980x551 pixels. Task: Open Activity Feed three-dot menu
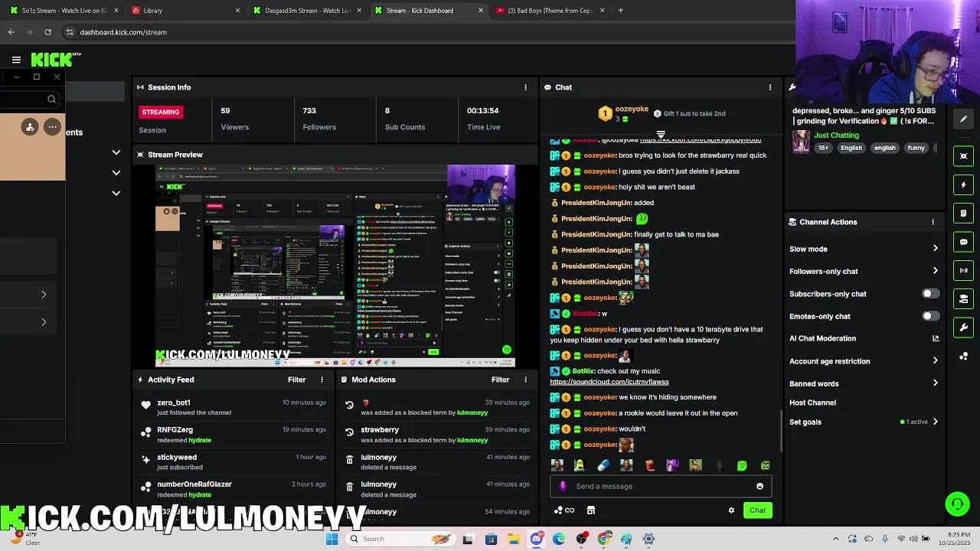322,380
